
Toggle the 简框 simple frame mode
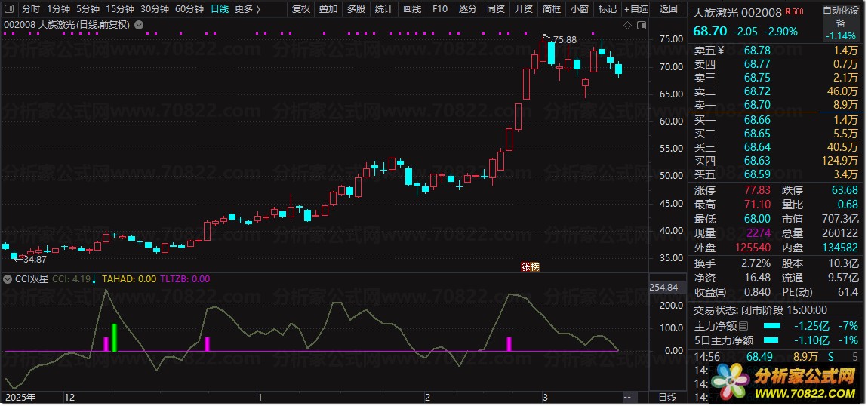(552, 9)
